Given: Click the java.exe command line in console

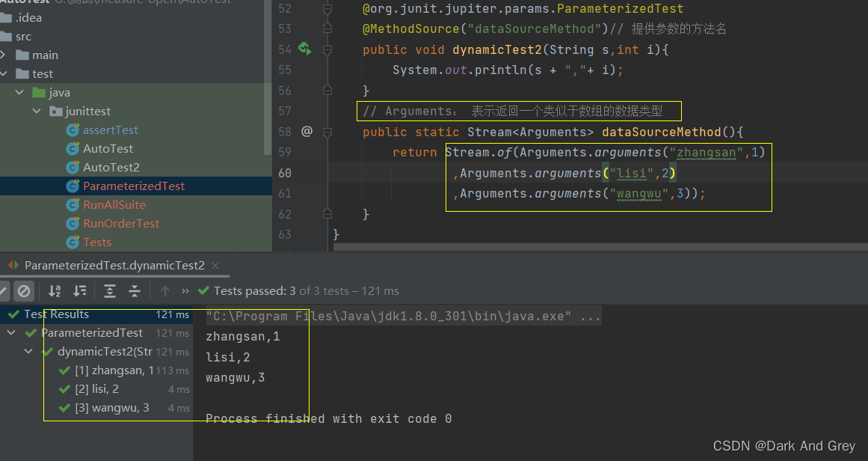Looking at the screenshot, I should [403, 317].
